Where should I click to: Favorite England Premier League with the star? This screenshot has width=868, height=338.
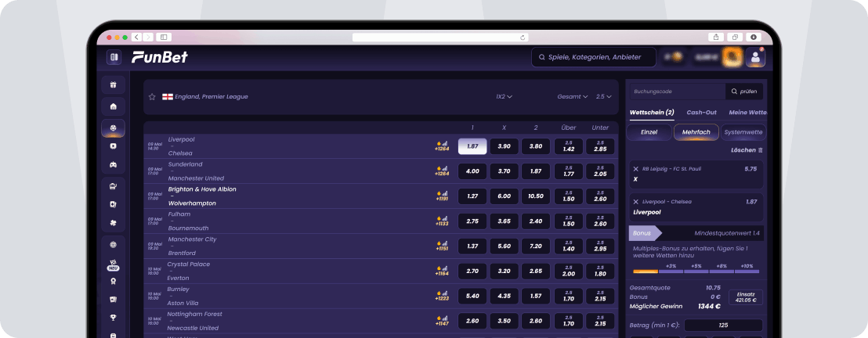click(152, 97)
